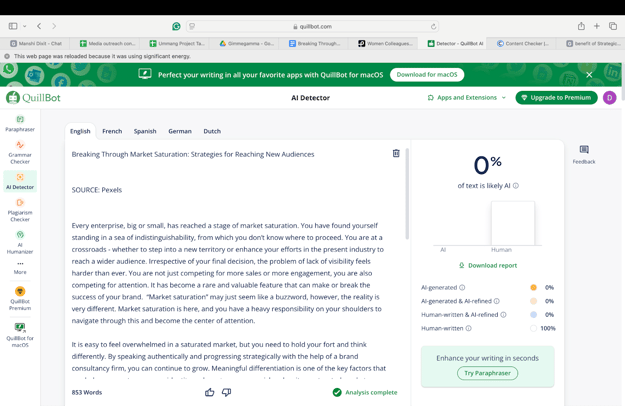The height and width of the screenshot is (406, 625).
Task: Switch to Content Checker browser tab
Action: tap(522, 43)
